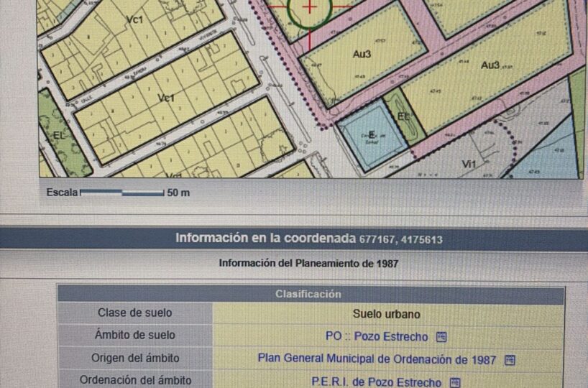Select the large right Au3 zone

click(489, 66)
